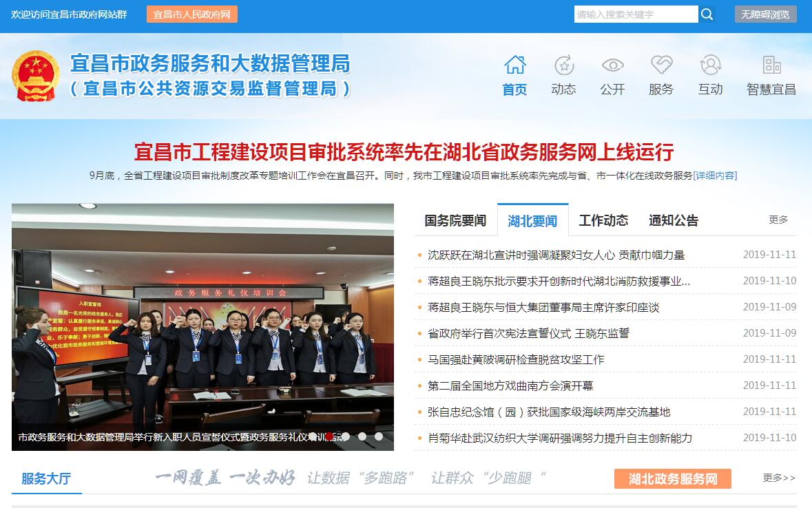Screen dimensions: 812x508
Task: Select the red active carousel dot
Action: pos(329,436)
